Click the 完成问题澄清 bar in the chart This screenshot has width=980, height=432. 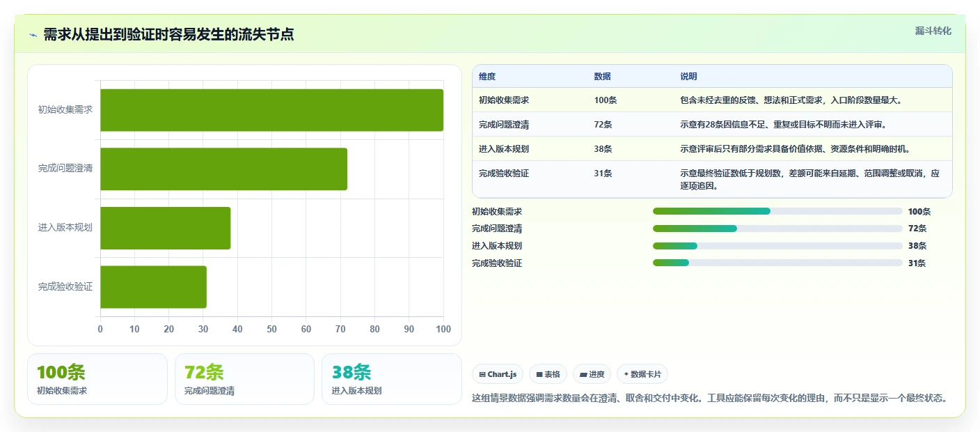coord(223,169)
